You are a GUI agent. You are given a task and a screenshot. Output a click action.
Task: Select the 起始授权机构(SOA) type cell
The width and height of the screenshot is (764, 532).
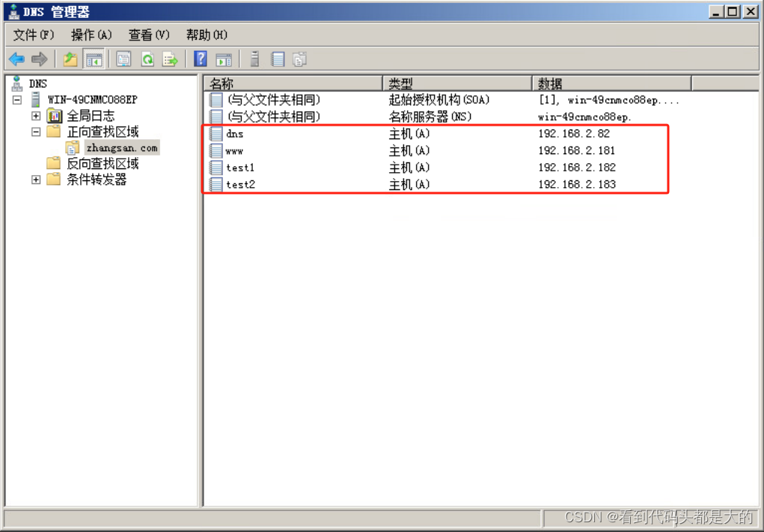[x=439, y=100]
